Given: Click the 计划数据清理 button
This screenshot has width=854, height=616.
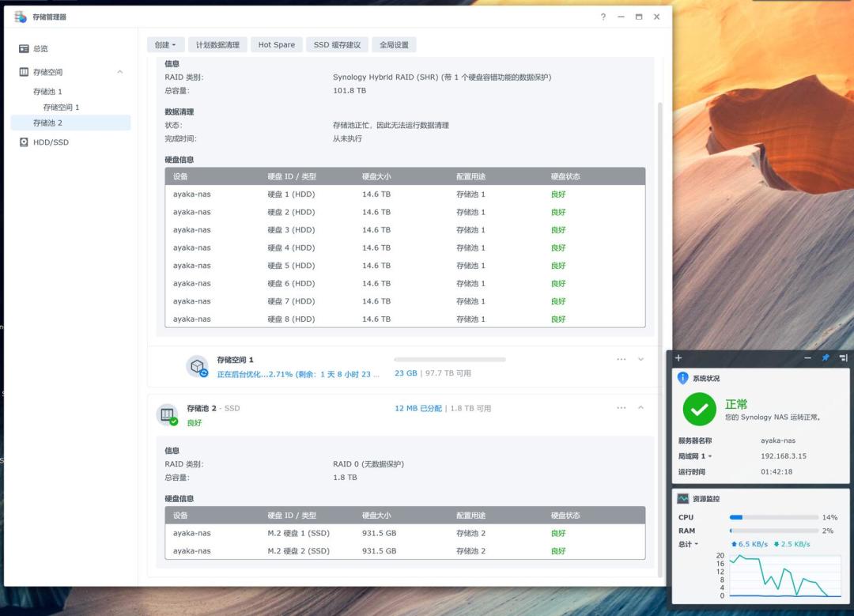Looking at the screenshot, I should pos(218,44).
